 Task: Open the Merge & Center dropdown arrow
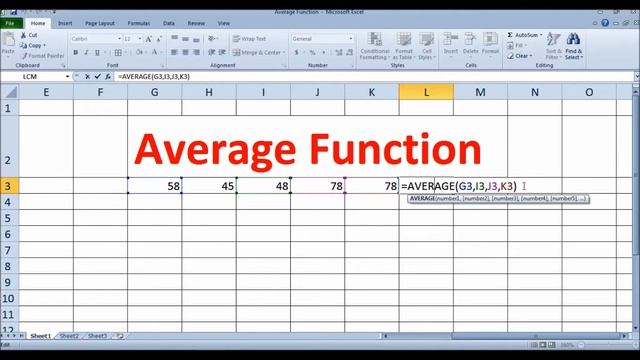coord(284,53)
